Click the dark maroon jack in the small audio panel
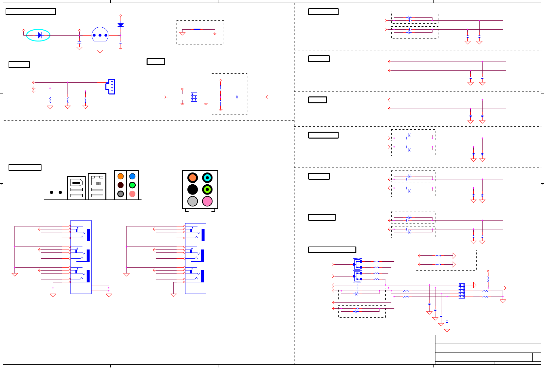This screenshot has width=555, height=392. pos(121,185)
